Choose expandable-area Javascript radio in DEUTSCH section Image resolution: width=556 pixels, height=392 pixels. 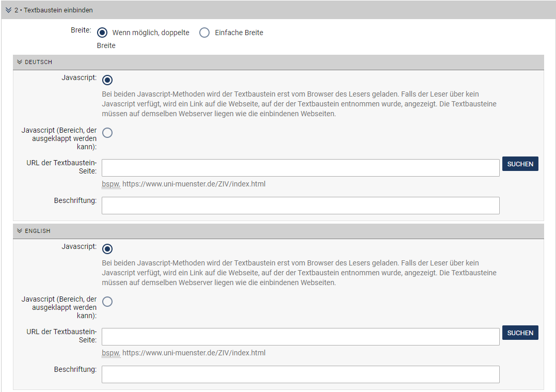(107, 133)
